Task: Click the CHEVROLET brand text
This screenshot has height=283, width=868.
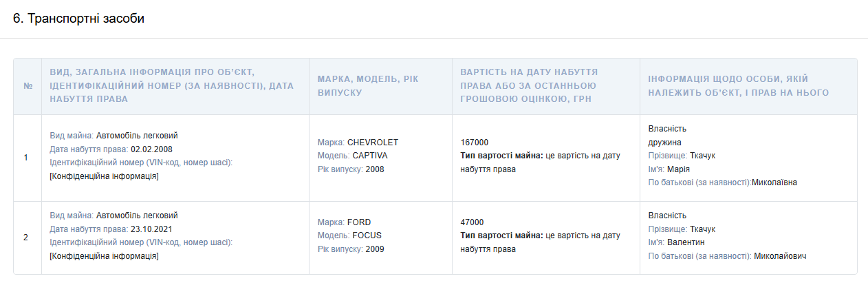Action: [x=373, y=143]
